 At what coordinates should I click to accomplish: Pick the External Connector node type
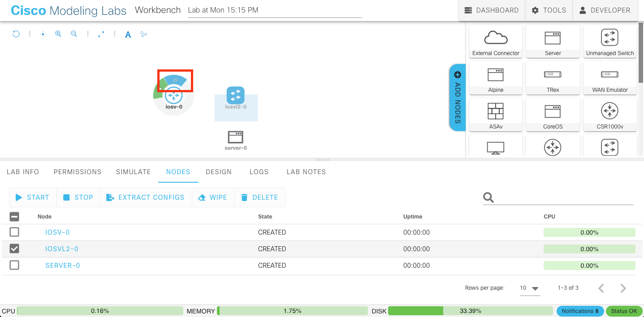496,41
